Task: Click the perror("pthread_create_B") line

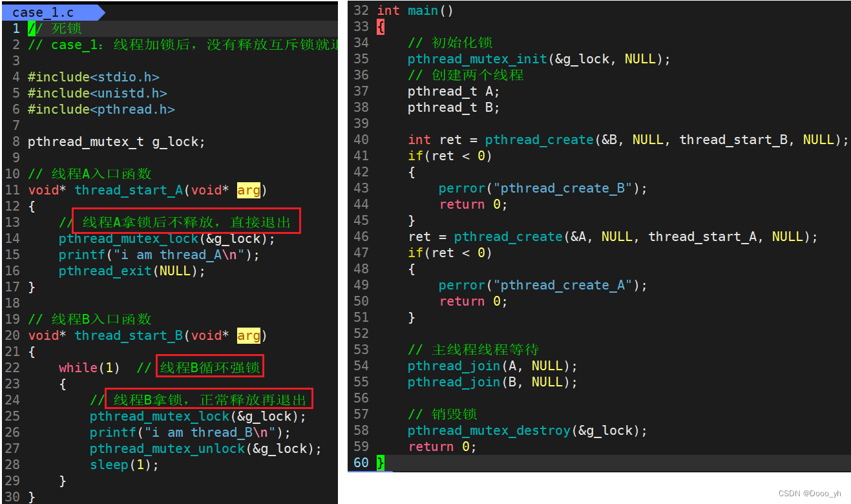Action: point(543,188)
